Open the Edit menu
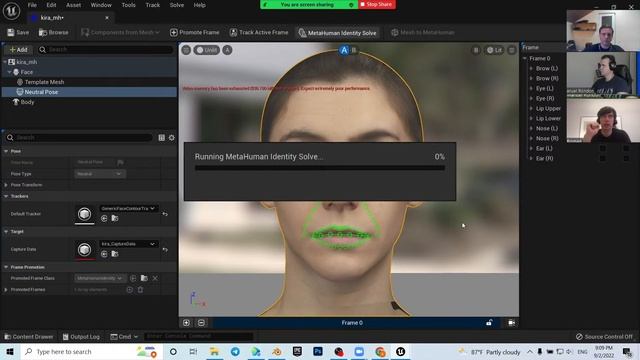The height and width of the screenshot is (360, 640). pyautogui.click(x=51, y=5)
